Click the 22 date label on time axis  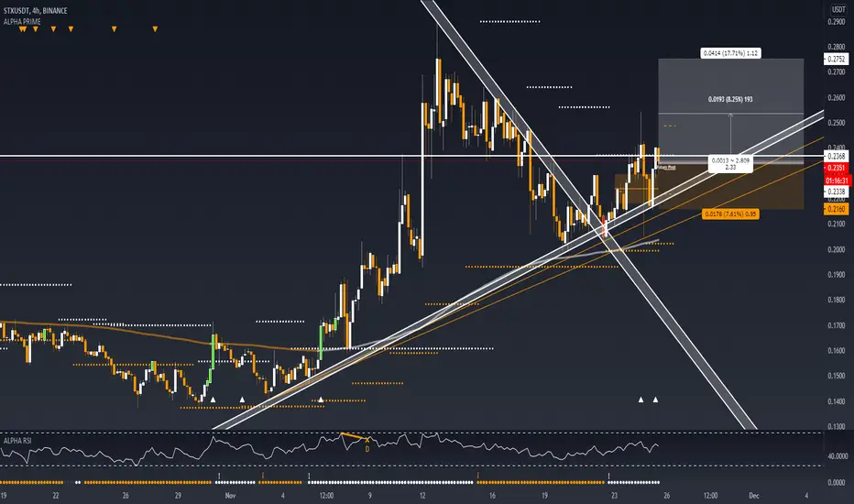coord(56,495)
